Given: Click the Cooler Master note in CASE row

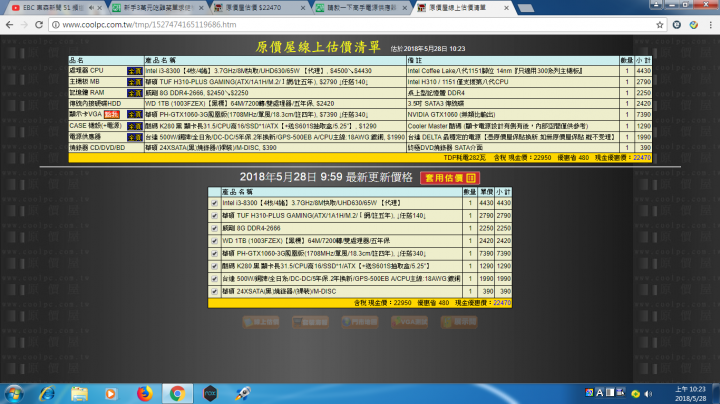Looking at the screenshot, I should tap(498, 126).
